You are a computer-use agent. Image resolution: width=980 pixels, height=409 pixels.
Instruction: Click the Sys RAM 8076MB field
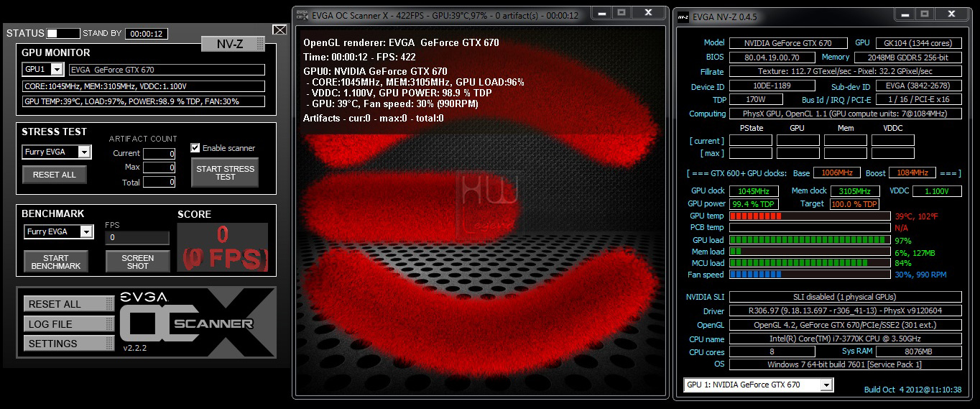point(918,351)
